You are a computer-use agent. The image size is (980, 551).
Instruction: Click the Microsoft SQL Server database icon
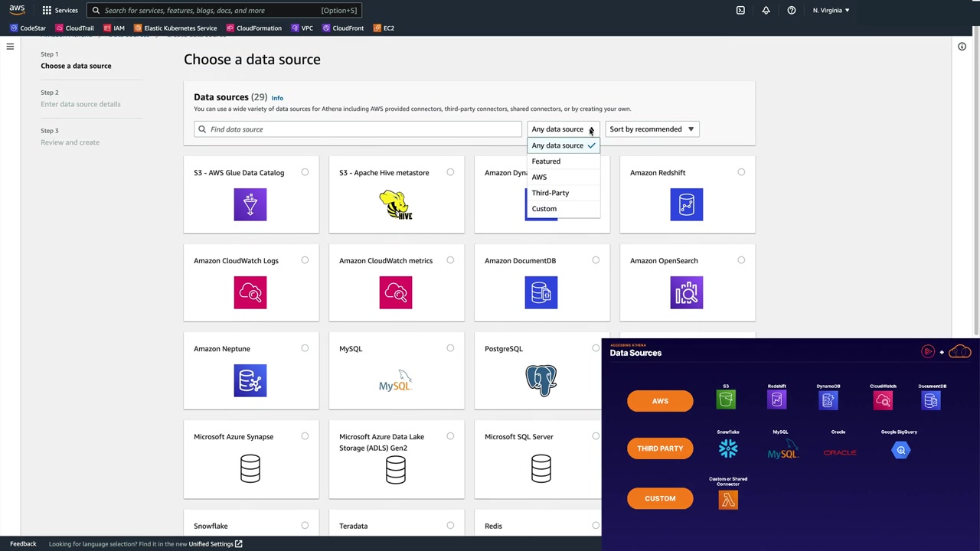pos(541,468)
